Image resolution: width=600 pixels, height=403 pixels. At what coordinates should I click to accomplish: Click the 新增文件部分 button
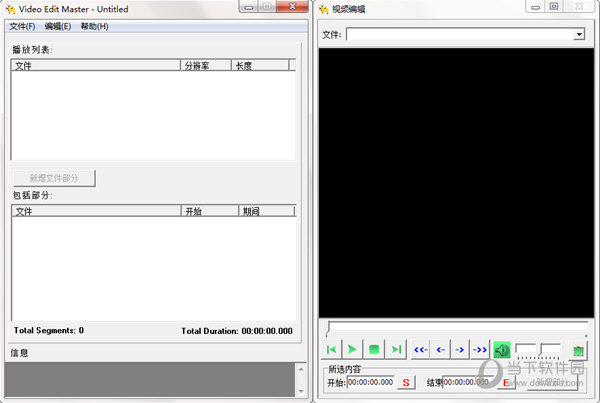click(54, 178)
